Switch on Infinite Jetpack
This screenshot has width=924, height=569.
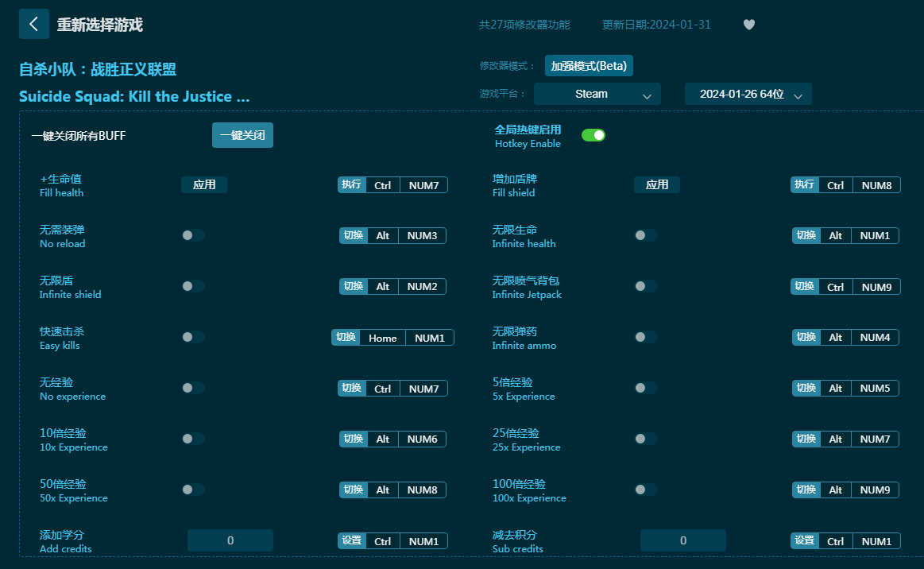645,286
